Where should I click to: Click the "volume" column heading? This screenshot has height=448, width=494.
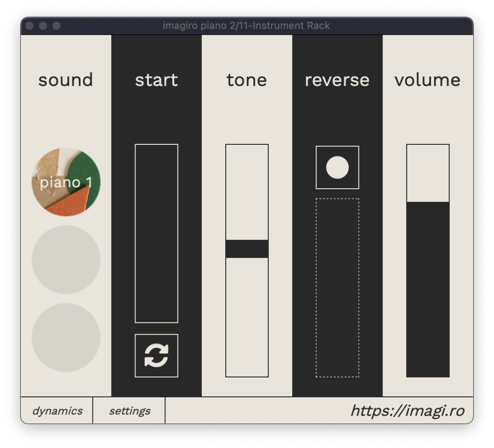click(427, 80)
